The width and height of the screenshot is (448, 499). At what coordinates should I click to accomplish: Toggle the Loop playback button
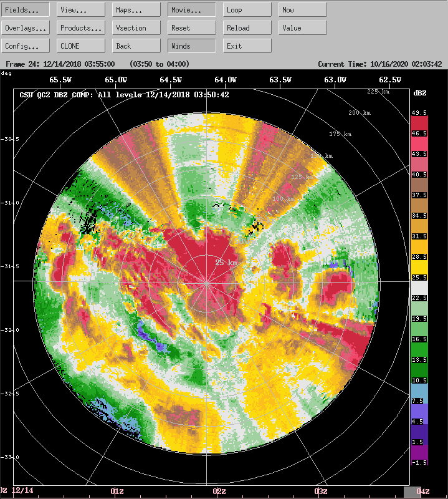pos(247,10)
